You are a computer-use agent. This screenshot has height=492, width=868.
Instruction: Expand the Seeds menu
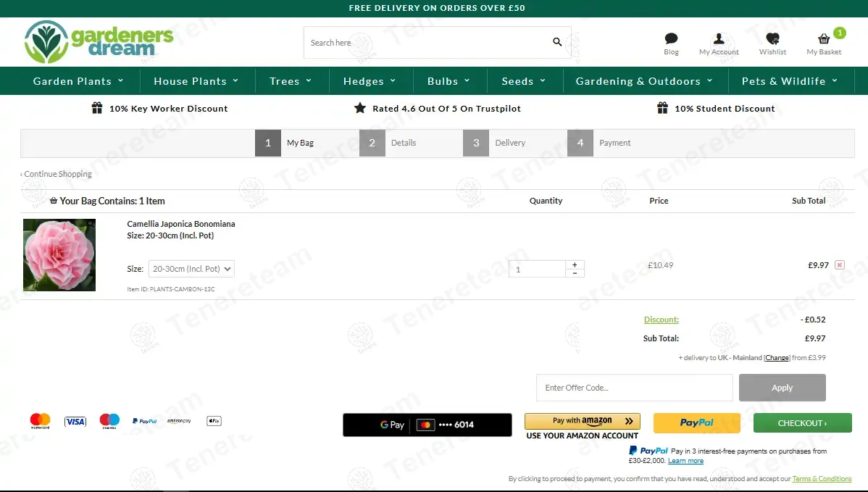pos(524,81)
